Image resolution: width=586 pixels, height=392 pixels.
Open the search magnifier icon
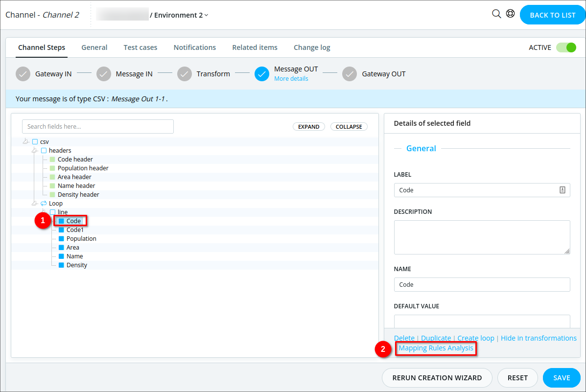(496, 14)
